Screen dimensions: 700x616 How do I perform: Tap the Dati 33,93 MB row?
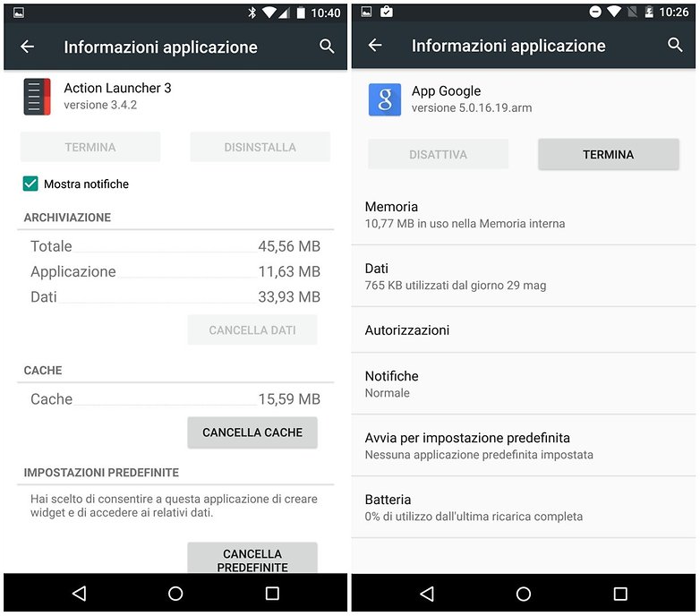tap(175, 297)
